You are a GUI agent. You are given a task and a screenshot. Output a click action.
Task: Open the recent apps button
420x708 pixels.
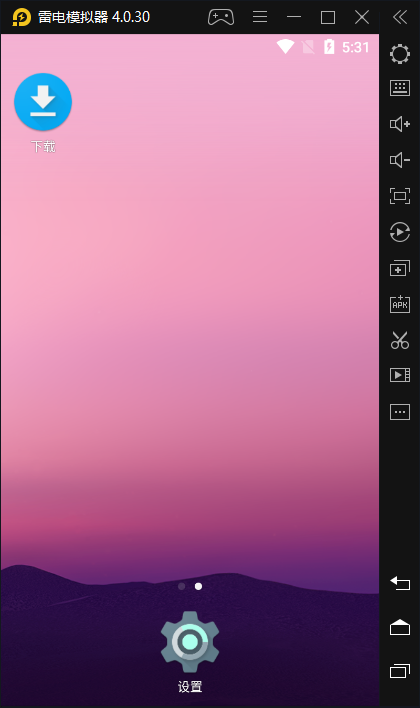(x=400, y=671)
